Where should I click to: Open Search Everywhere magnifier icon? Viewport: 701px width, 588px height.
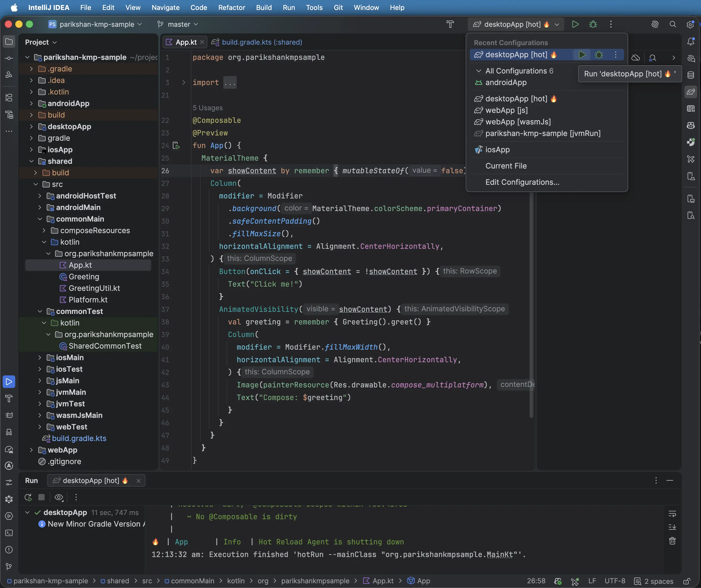click(x=673, y=24)
